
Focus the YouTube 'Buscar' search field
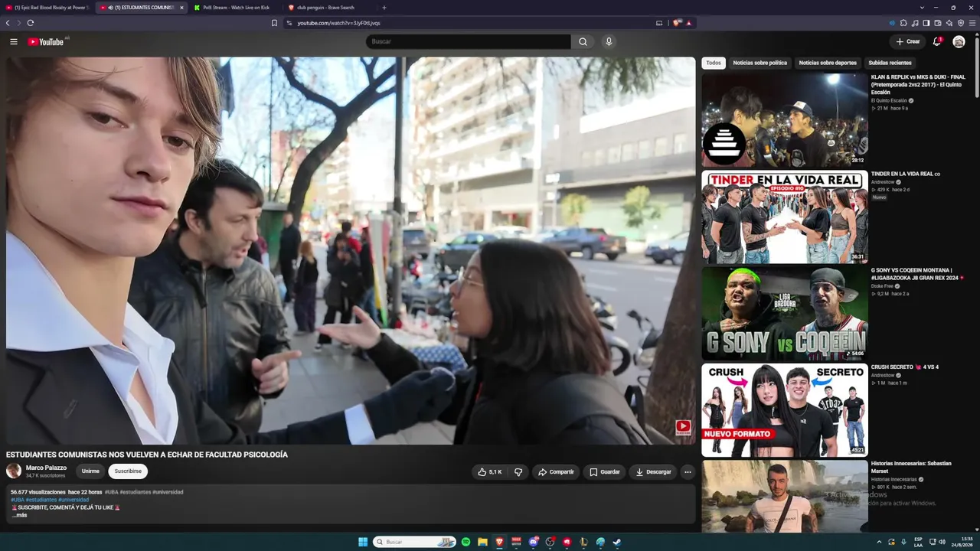tap(469, 41)
